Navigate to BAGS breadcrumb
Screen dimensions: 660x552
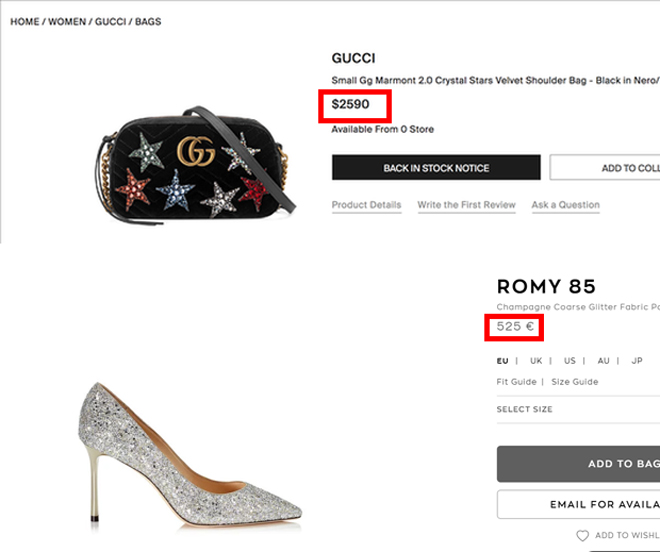coord(148,21)
